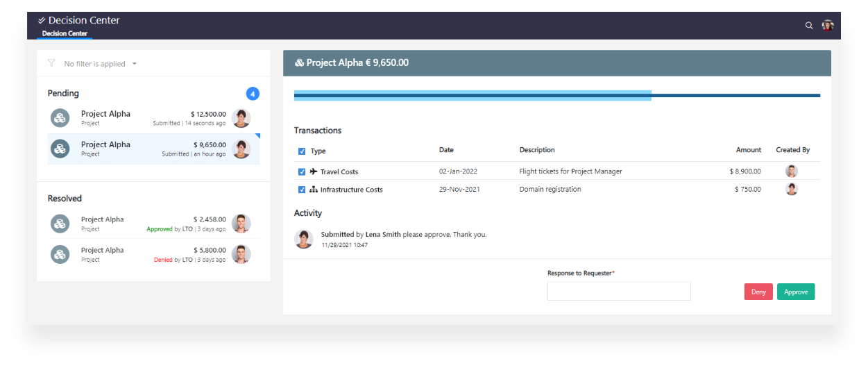Click the hierarchy icon beside Infrastructure Costs
Viewport: 868px width, 368px height.
[314, 190]
